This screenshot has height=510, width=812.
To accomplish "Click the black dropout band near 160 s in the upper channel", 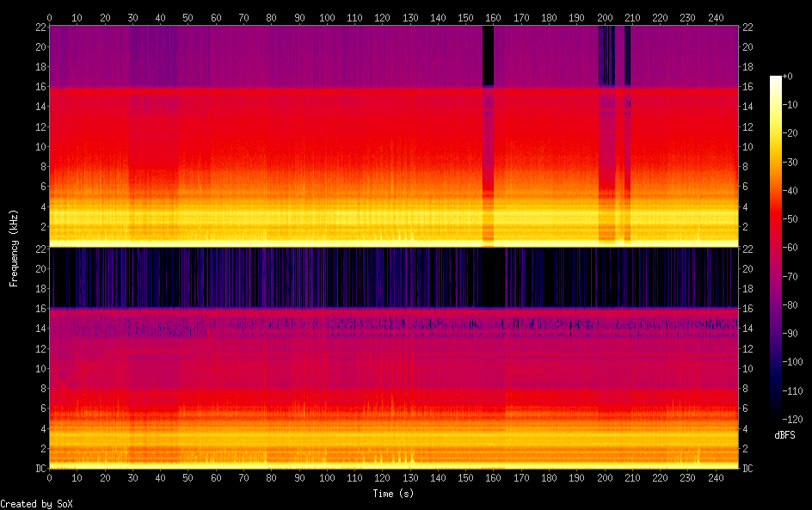I will (488, 55).
